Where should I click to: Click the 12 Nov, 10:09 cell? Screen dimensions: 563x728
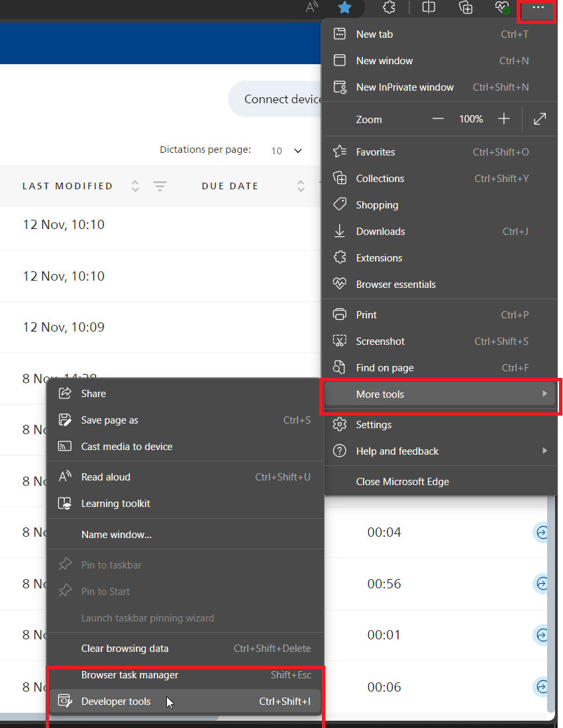point(64,328)
